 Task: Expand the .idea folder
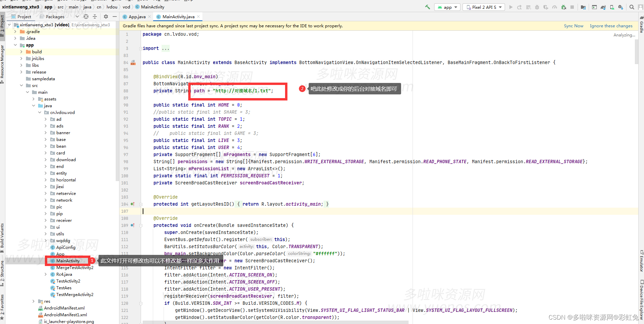pos(15,38)
